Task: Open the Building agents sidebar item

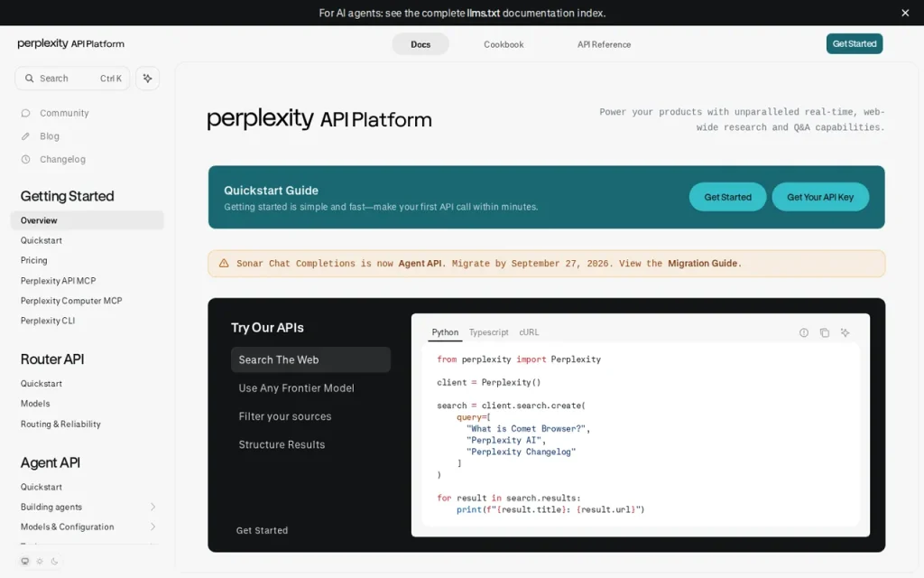Action: (88, 508)
